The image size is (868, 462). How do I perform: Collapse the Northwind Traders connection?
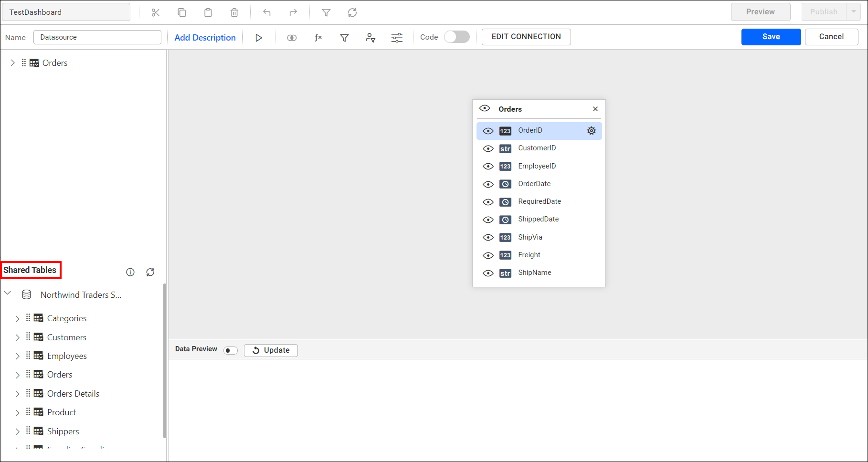(8, 293)
